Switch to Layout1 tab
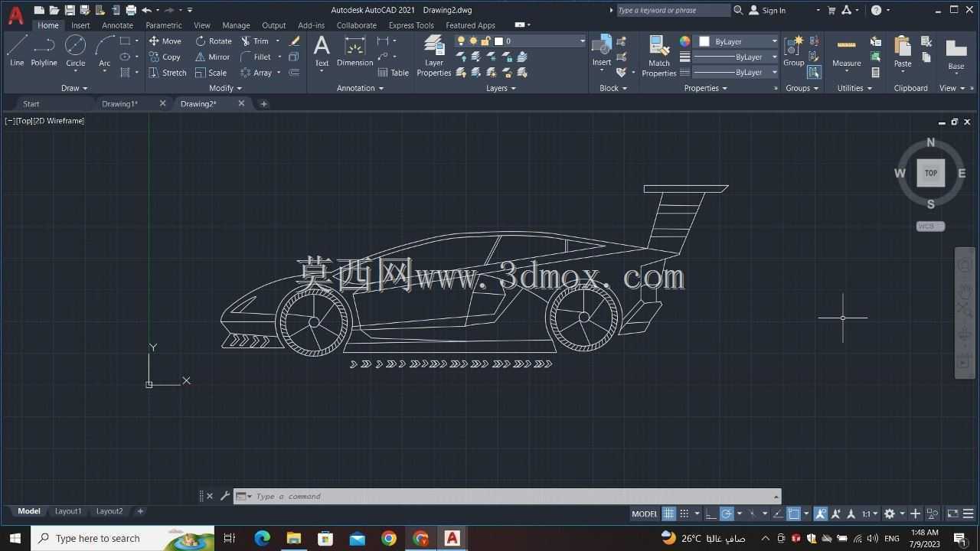980x551 pixels. pyautogui.click(x=68, y=511)
